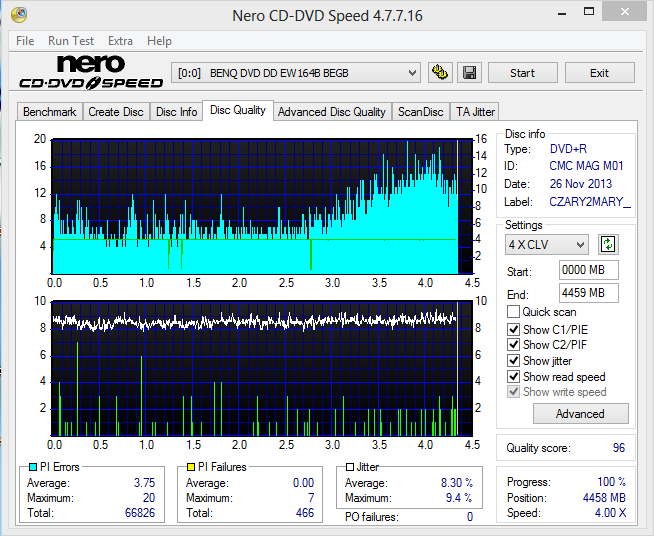654x536 pixels.
Task: Click the Nero disc icon in title bar
Action: [x=19, y=15]
